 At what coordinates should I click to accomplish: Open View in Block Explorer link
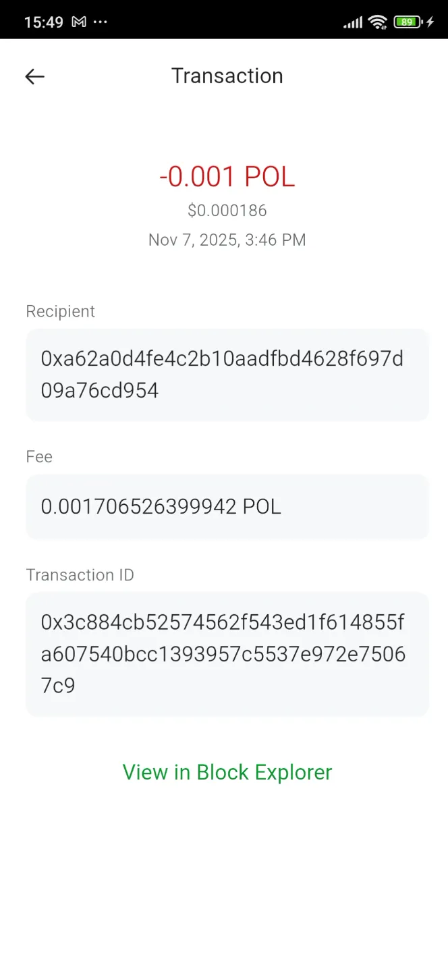tap(227, 772)
